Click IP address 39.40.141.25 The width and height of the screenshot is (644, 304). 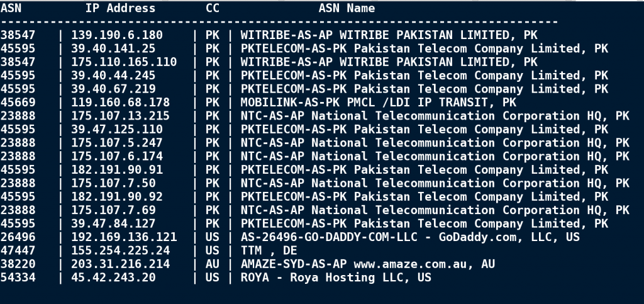point(113,48)
